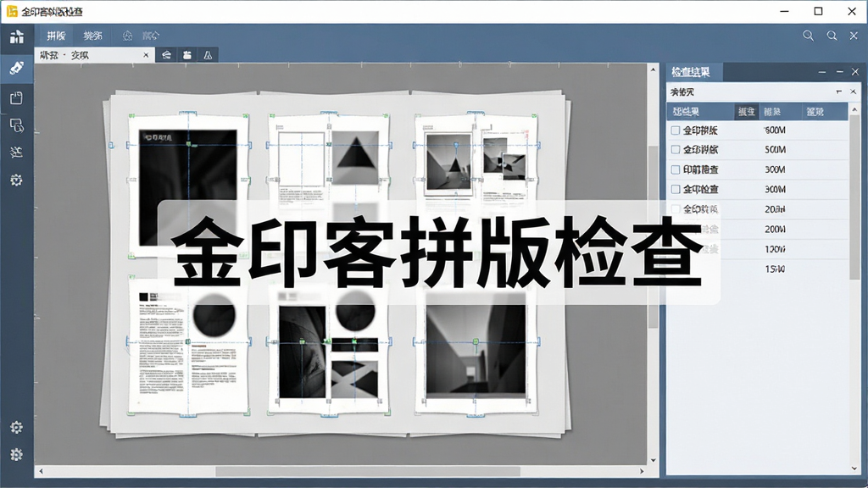This screenshot has height=488, width=868.
Task: Select the spread with the black triangle image
Action: click(330, 160)
